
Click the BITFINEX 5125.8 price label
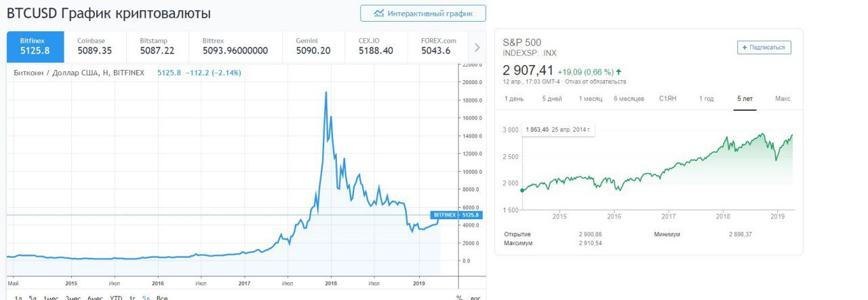(x=456, y=215)
